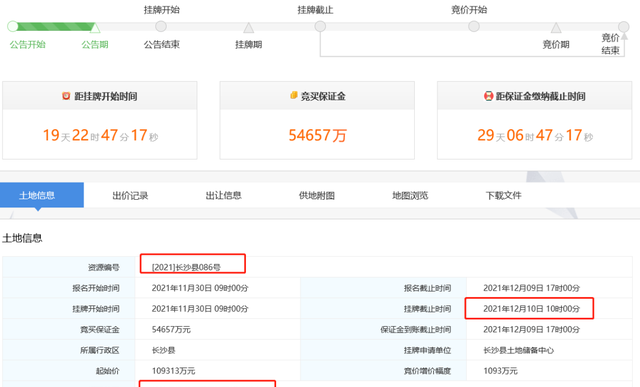This screenshot has height=387, width=640.
Task: Click 报名开始时间 value 2021年11月30日 09时00分
Action: [x=200, y=288]
